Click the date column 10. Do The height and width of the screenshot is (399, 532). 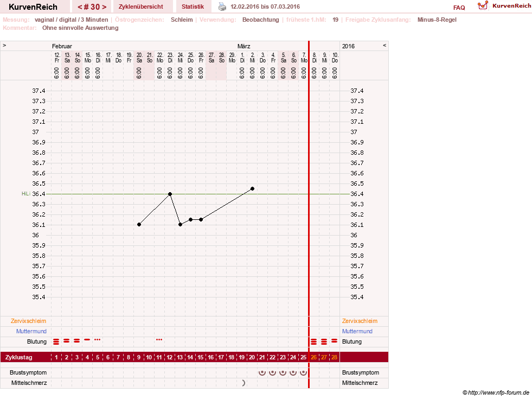[335, 58]
